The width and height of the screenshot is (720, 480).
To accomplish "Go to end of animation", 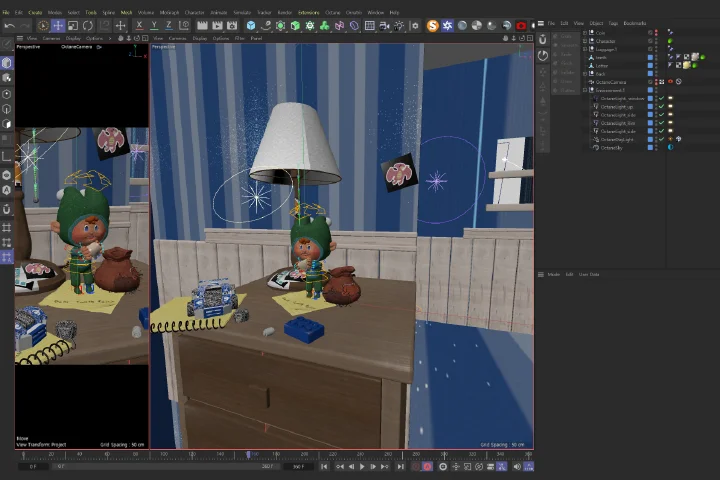I will (400, 467).
